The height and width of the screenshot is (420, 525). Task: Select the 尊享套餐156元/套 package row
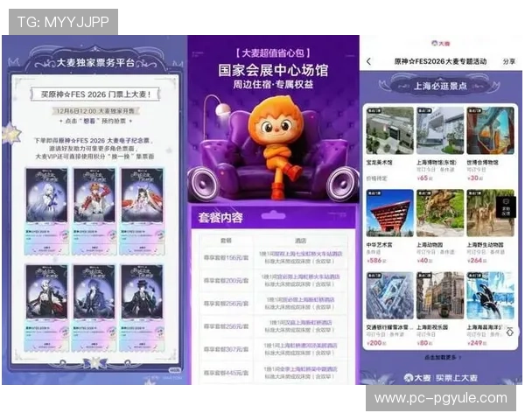[273, 257]
